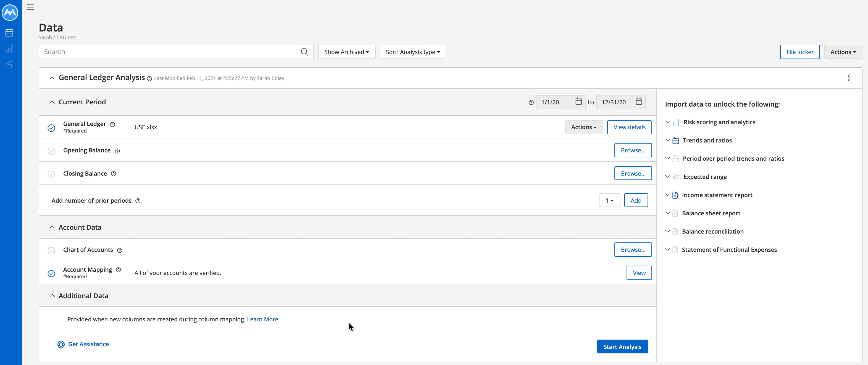The width and height of the screenshot is (868, 365).
Task: View the Account Mapping
Action: tap(639, 273)
